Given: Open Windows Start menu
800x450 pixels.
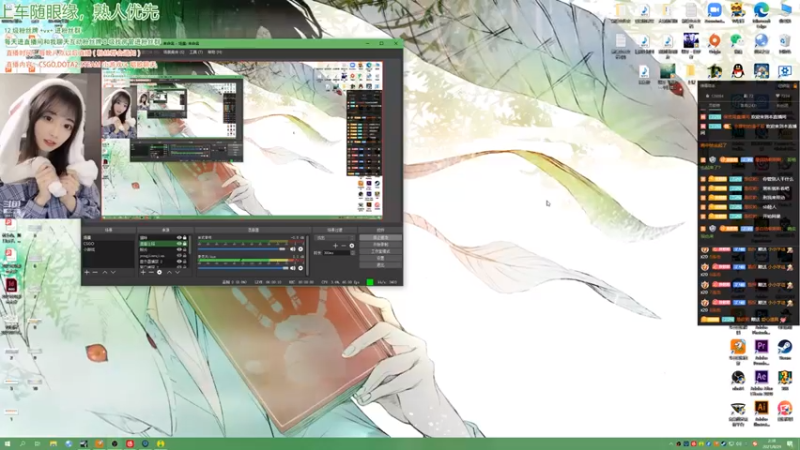Looking at the screenshot, I should tap(7, 444).
